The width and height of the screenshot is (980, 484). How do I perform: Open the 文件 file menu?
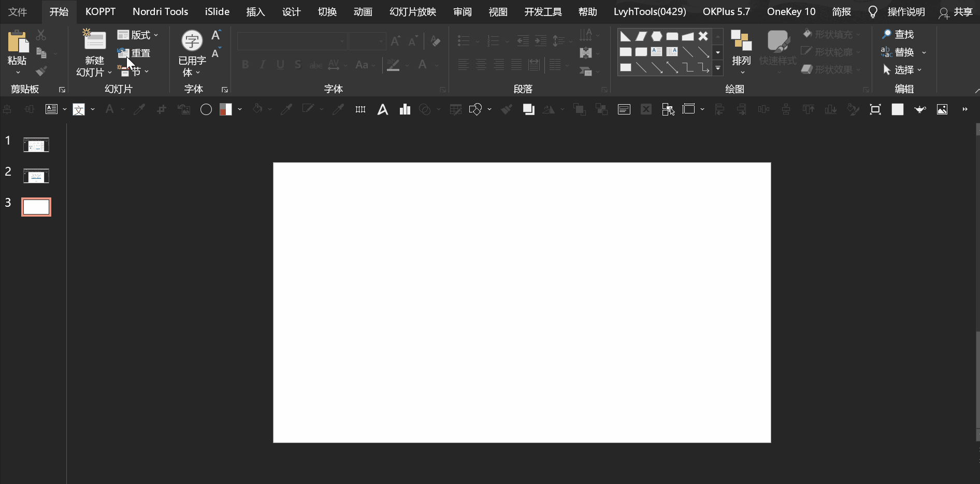tap(18, 12)
